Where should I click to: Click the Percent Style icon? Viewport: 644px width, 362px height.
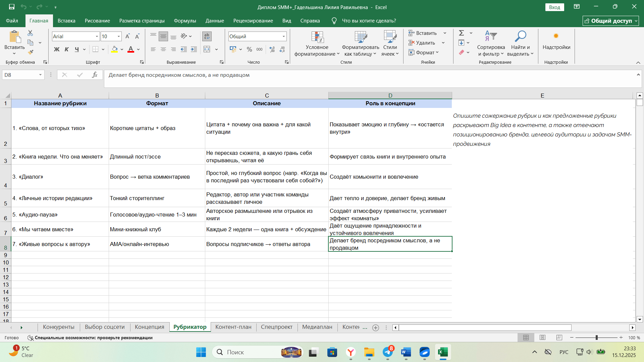click(249, 49)
